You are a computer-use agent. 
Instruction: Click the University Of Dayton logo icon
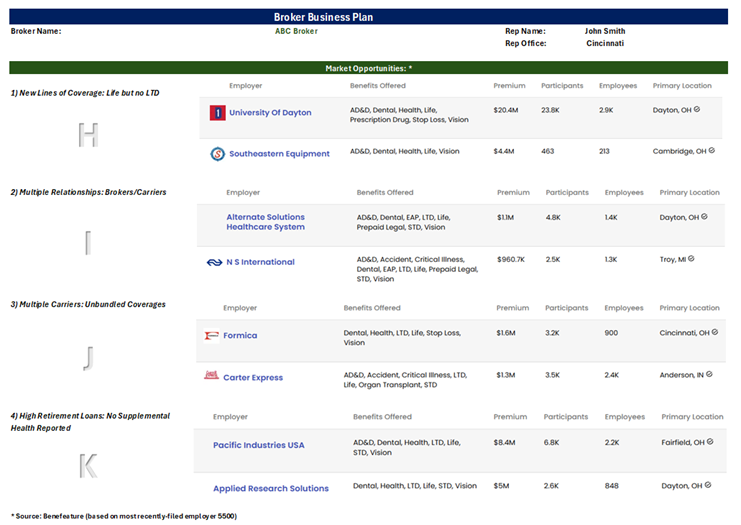[x=217, y=113]
